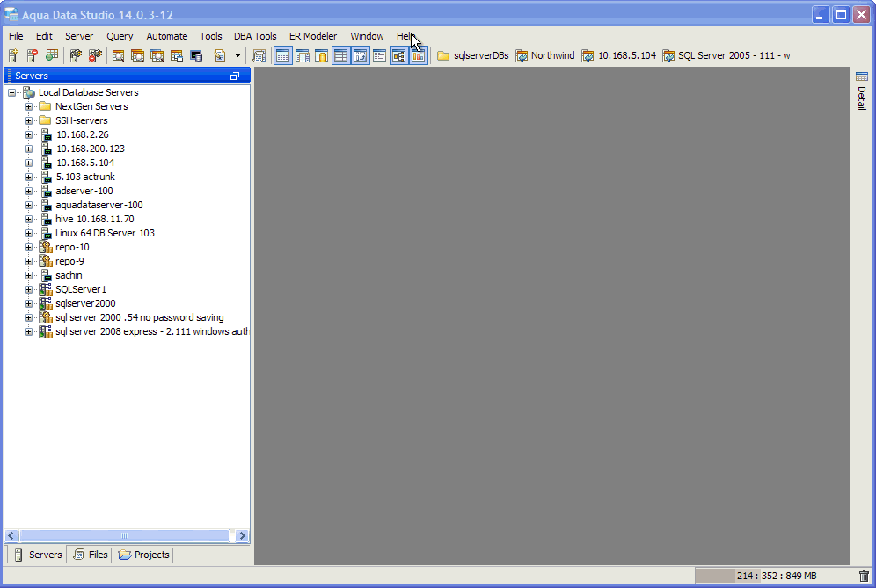876x588 pixels.
Task: Click the scroll document toolbar icon
Action: click(x=259, y=55)
